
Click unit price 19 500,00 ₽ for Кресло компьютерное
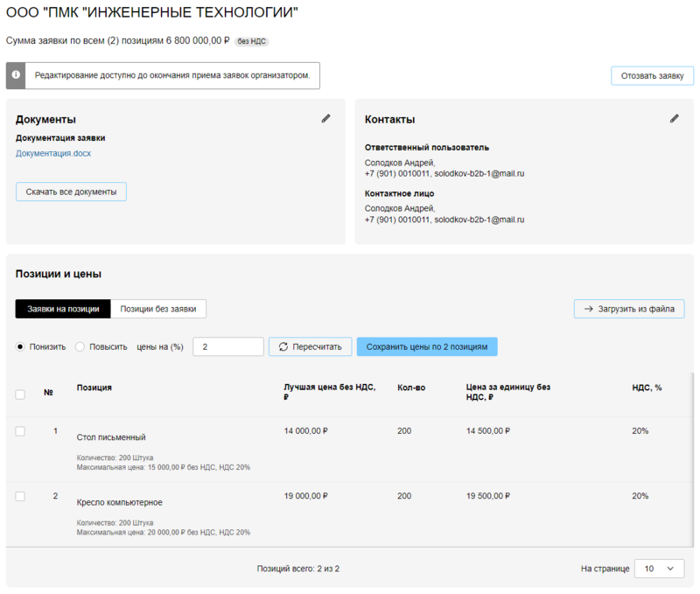[488, 496]
